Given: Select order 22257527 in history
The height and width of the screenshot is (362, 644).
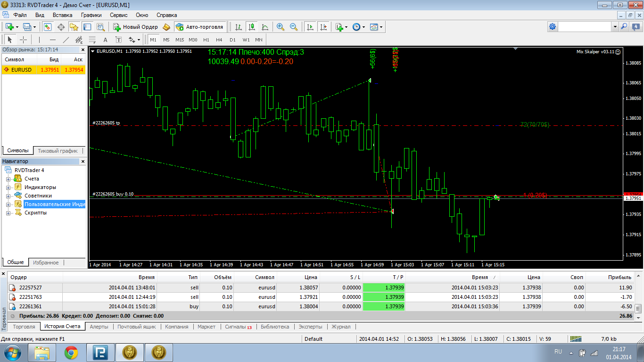Looking at the screenshot, I should pyautogui.click(x=320, y=288).
